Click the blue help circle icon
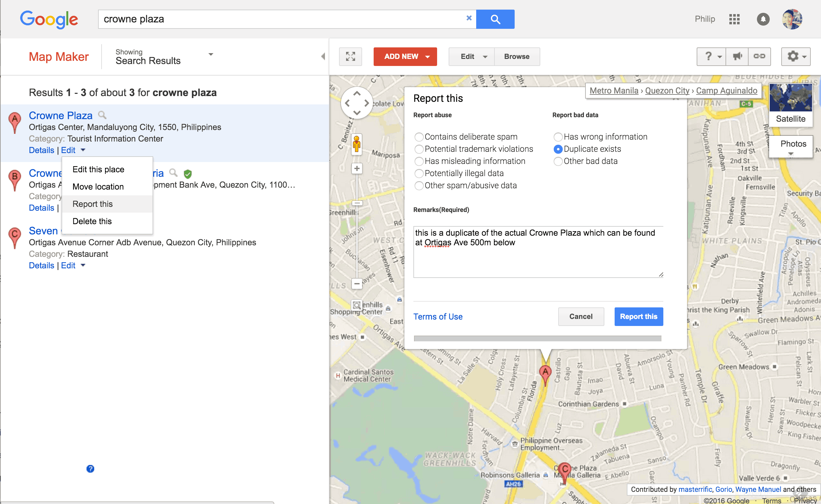This screenshot has height=504, width=821. pos(90,469)
